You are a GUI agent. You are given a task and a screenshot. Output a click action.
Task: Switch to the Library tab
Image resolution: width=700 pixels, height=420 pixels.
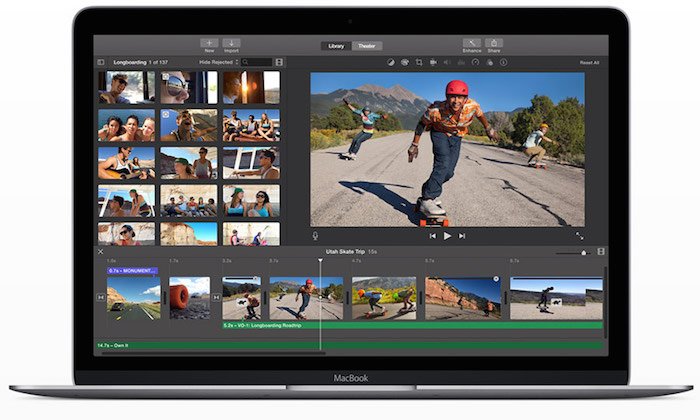[x=336, y=46]
